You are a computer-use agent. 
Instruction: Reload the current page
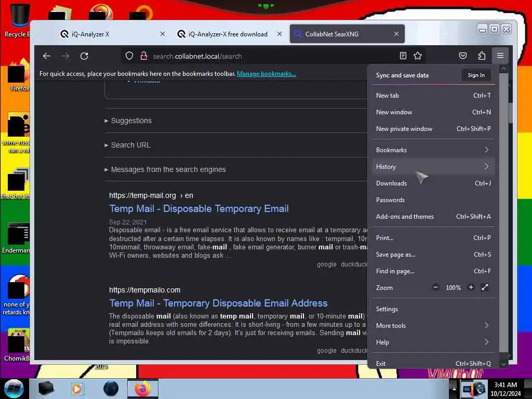pyautogui.click(x=84, y=56)
